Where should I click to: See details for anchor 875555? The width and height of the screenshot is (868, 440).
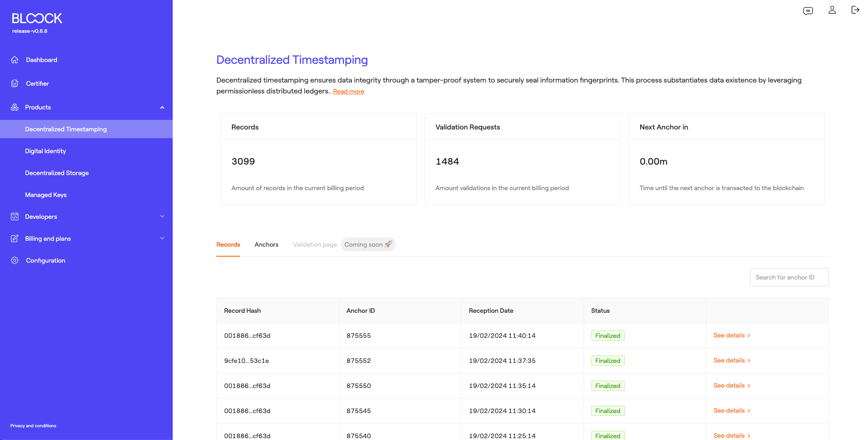tap(732, 335)
